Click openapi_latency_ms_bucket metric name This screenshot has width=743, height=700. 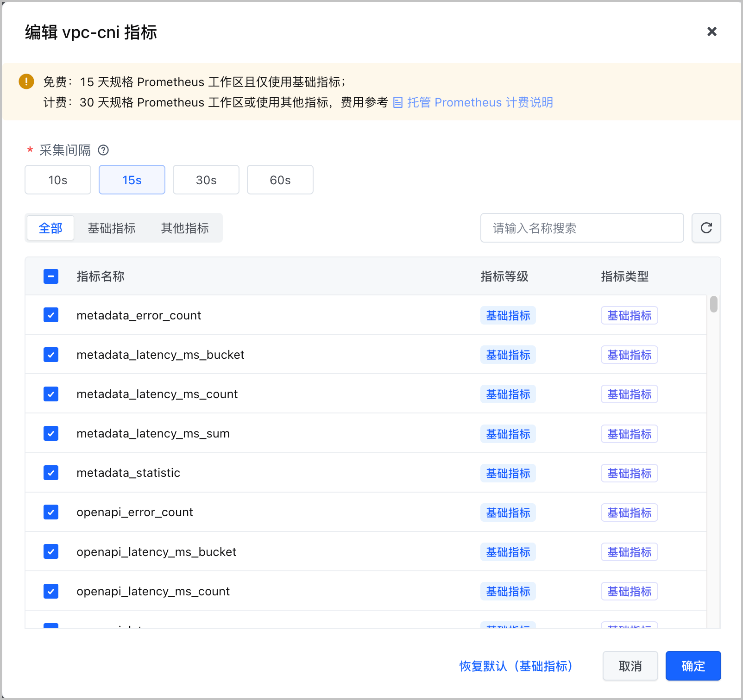pyautogui.click(x=157, y=552)
